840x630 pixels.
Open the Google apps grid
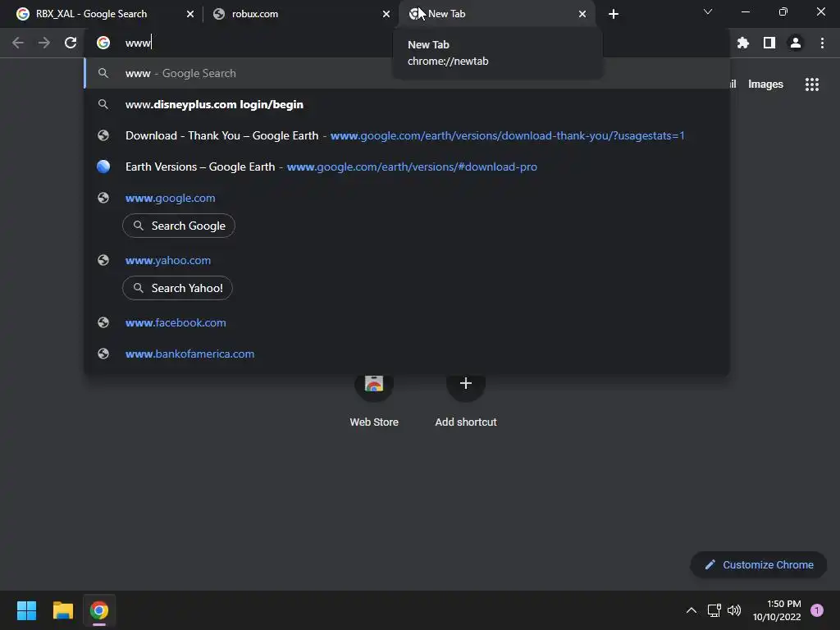812,84
